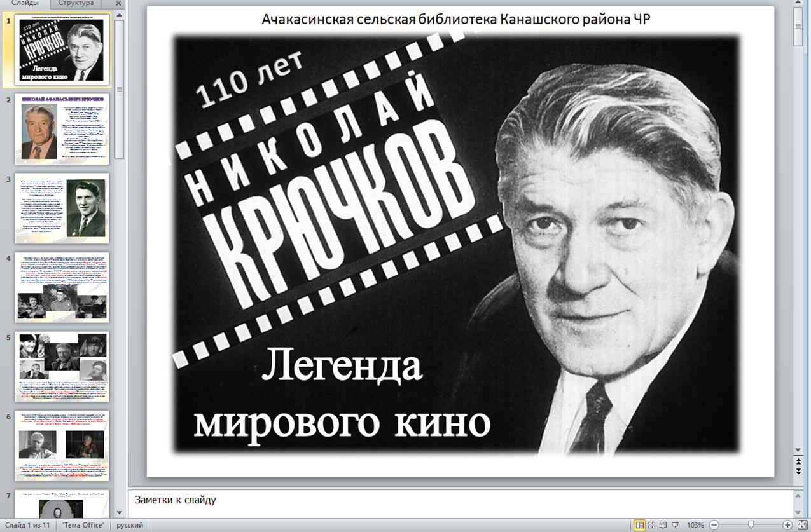The height and width of the screenshot is (532, 811).
Task: Click the 'Слайд 1 из 11' indicator
Action: tap(27, 525)
